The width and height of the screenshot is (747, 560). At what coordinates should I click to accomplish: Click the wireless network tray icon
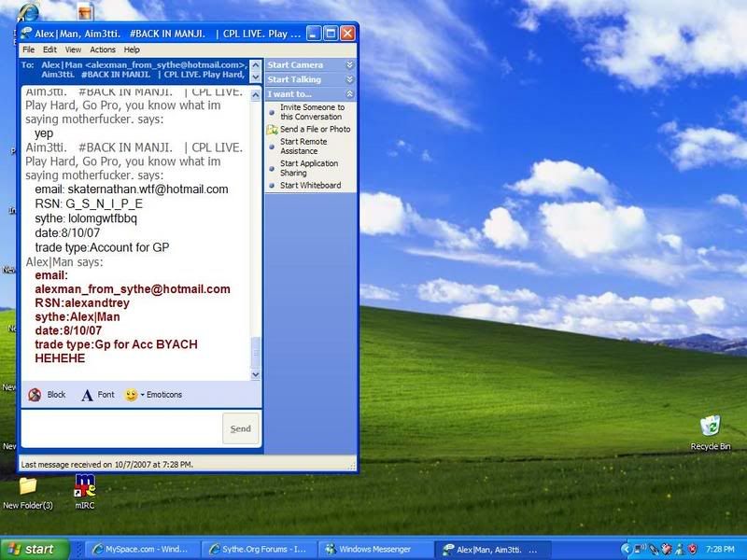pos(640,549)
